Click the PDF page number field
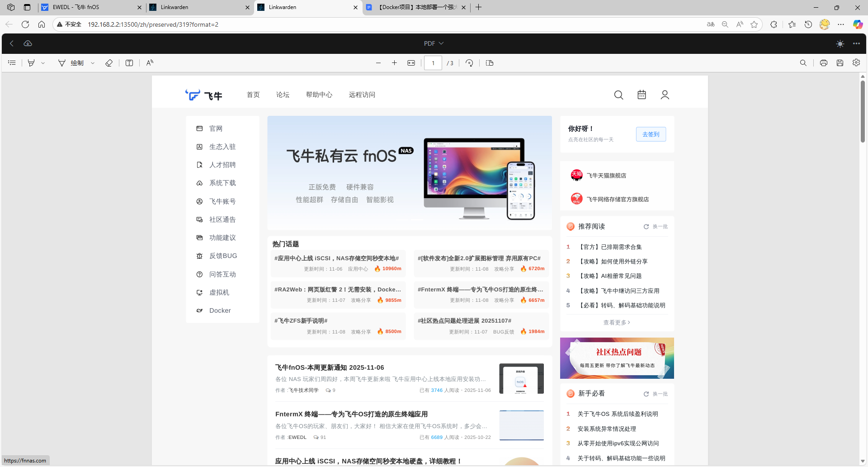The width and height of the screenshot is (868, 467). point(433,63)
